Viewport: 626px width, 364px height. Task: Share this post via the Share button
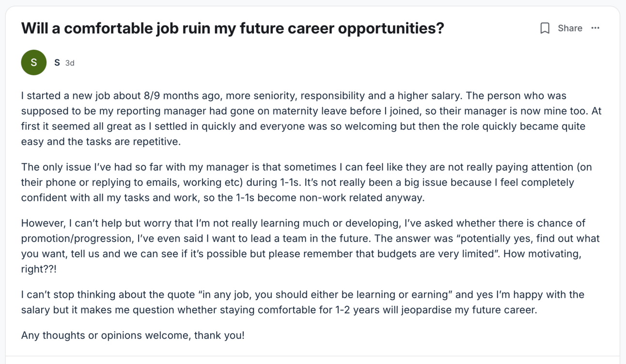click(570, 28)
